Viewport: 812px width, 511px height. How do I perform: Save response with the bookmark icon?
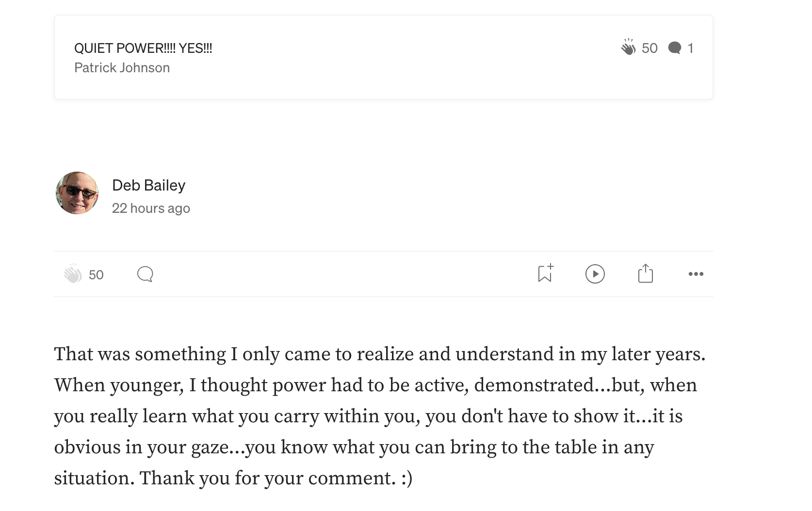coord(545,273)
